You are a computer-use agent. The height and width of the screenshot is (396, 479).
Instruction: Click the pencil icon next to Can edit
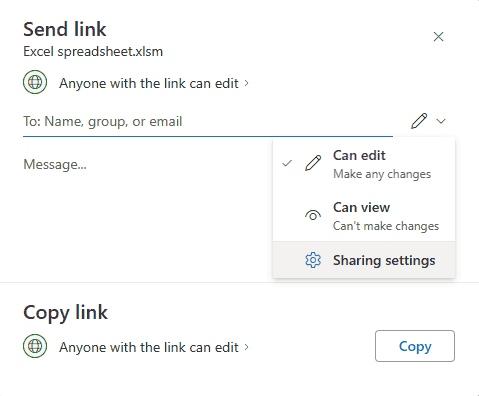coord(313,163)
